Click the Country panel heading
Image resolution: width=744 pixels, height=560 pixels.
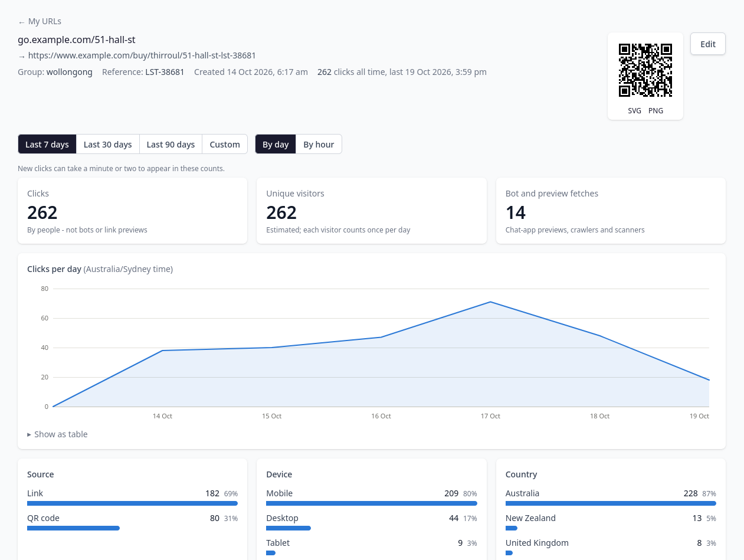pos(522,474)
